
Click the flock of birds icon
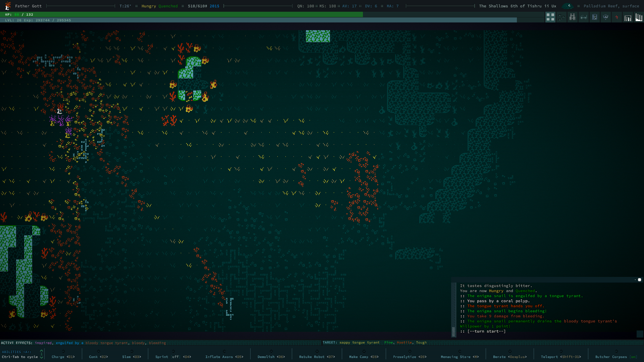point(561,17)
